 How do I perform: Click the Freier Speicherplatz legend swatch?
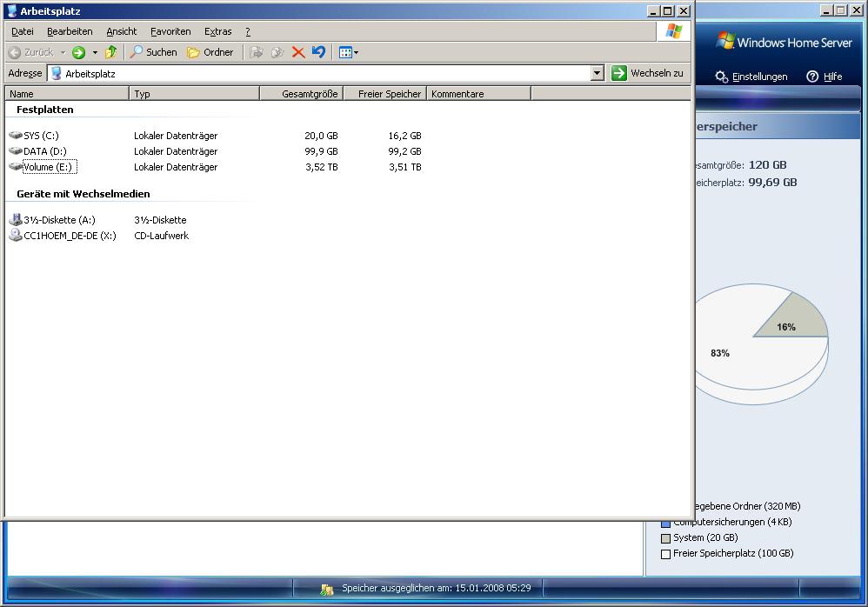tap(666, 554)
